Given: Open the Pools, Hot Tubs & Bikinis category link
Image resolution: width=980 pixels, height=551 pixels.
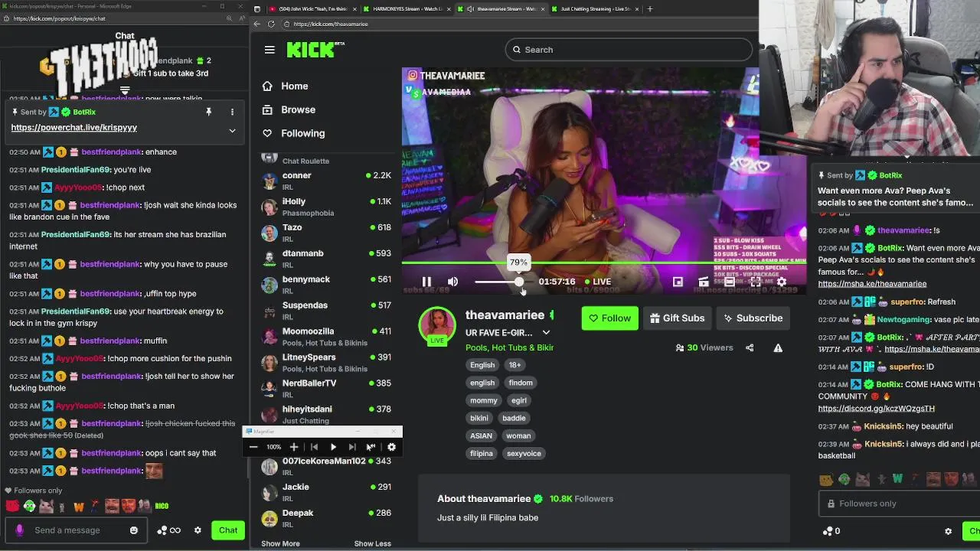Looking at the screenshot, I should (509, 347).
